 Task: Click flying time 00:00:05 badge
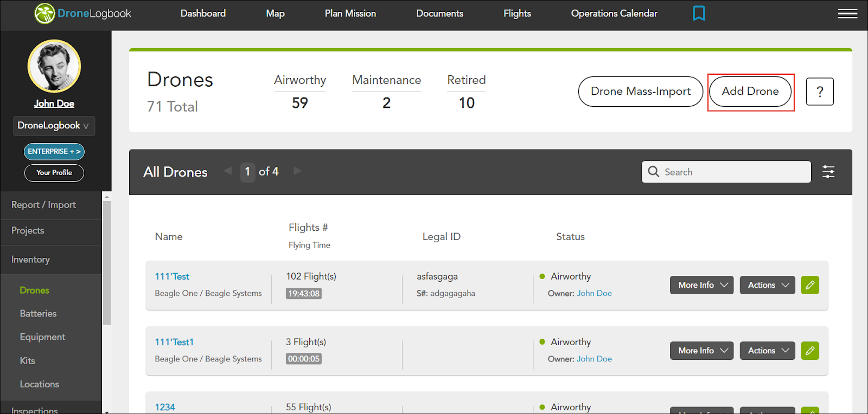(x=304, y=359)
